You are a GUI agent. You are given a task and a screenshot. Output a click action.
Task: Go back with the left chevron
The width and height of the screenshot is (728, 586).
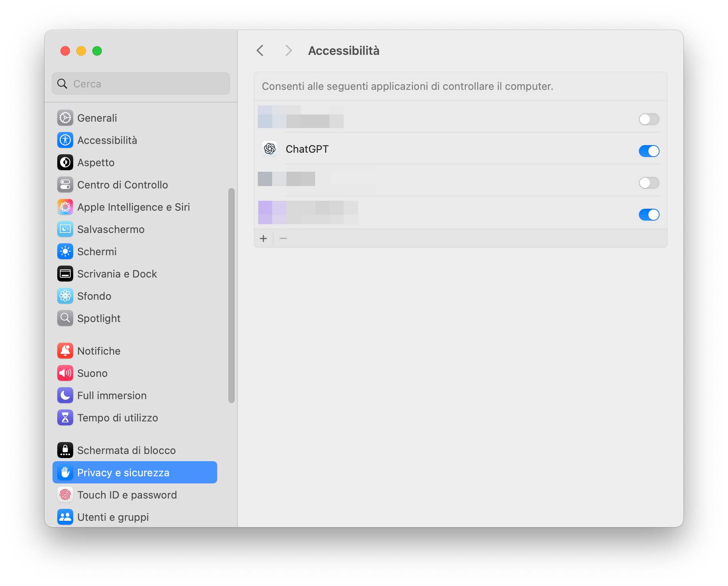[260, 51]
